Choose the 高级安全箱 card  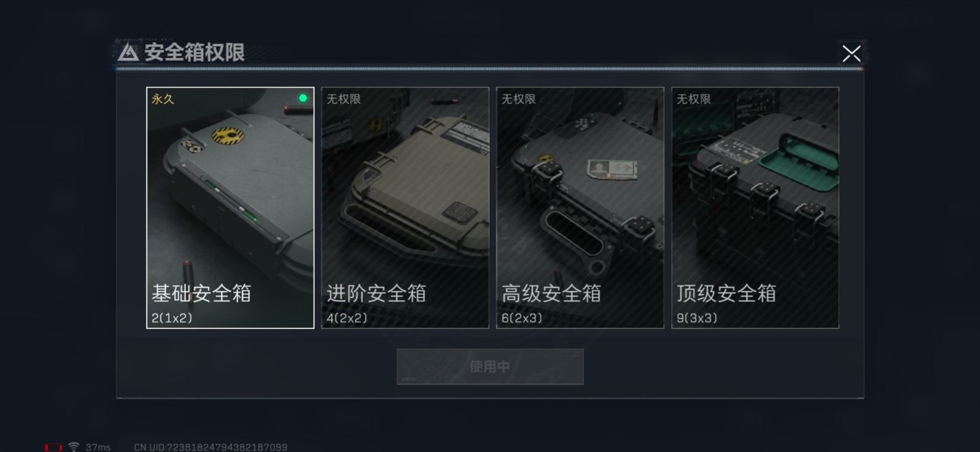580,208
